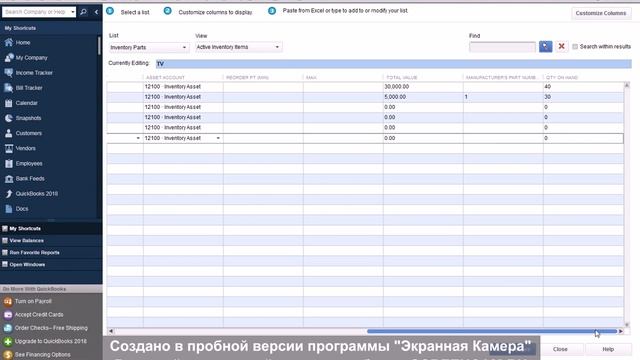Open the List dropdown showing Inventory Parts
The width and height of the screenshot is (640, 360).
[149, 47]
